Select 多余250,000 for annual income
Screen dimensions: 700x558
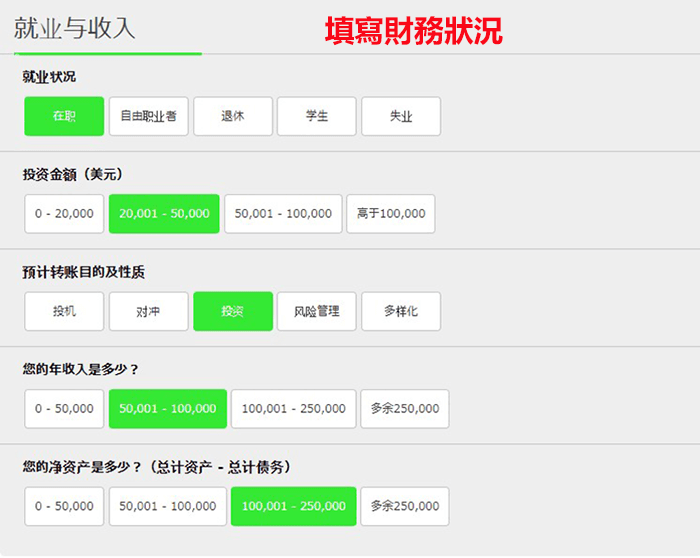404,408
